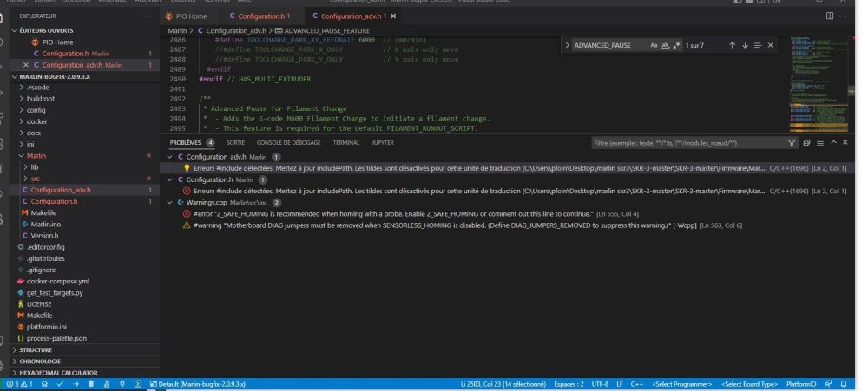
Task: Open the TERMINAL panel tab
Action: point(346,143)
